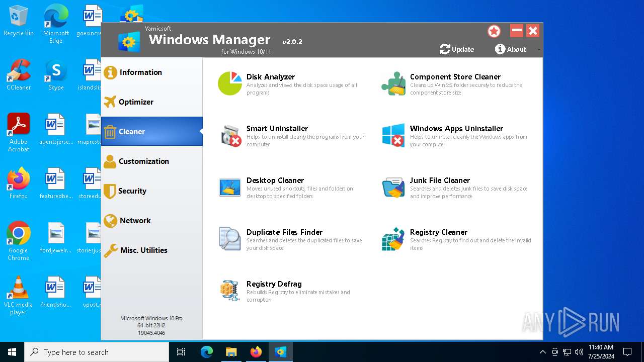Click the Registry Cleaner title text
Screen dimensions: 644x362
tap(439, 232)
